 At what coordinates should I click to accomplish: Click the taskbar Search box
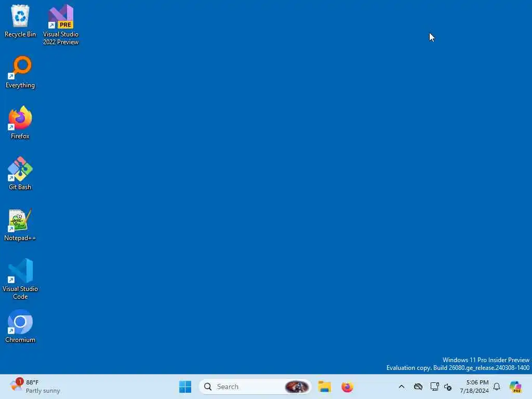[x=255, y=387]
